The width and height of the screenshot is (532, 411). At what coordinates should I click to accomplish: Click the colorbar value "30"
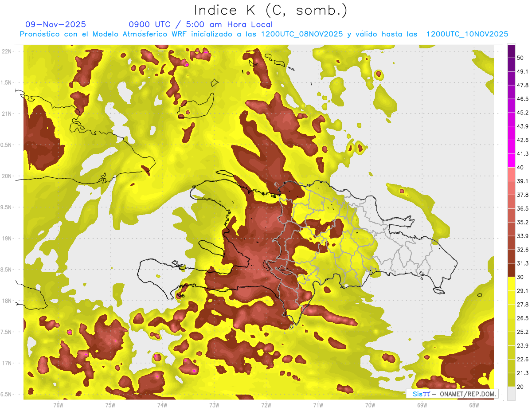pos(520,277)
